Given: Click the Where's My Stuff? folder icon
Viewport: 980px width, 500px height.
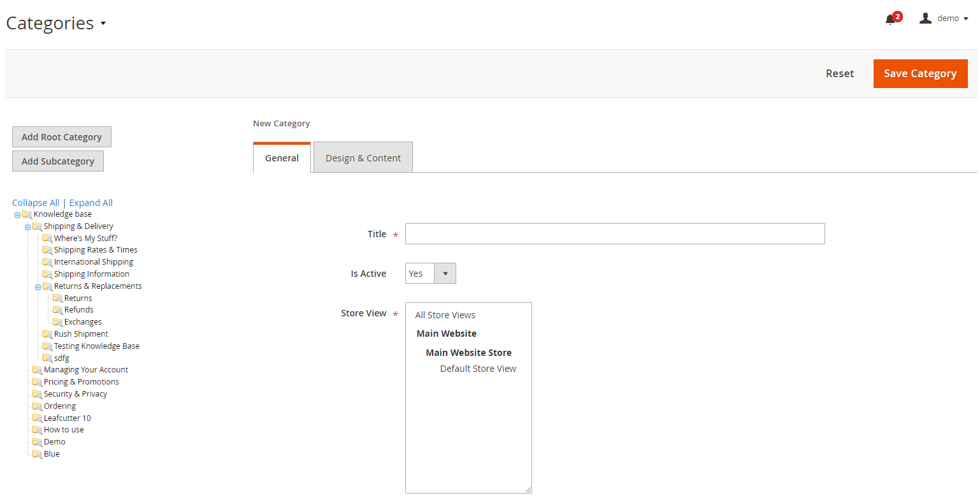Looking at the screenshot, I should (x=48, y=239).
